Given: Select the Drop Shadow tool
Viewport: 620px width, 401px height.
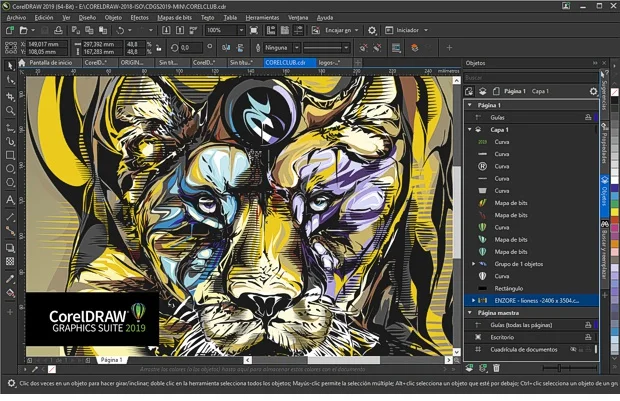Looking at the screenshot, I should point(10,248).
